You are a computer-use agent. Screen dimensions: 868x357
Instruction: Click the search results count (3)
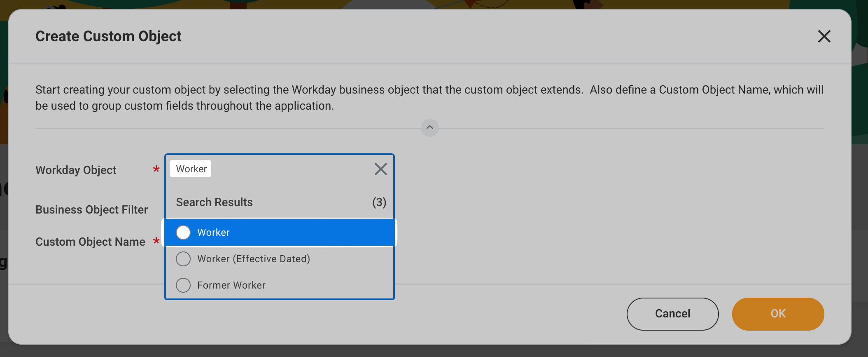(379, 202)
